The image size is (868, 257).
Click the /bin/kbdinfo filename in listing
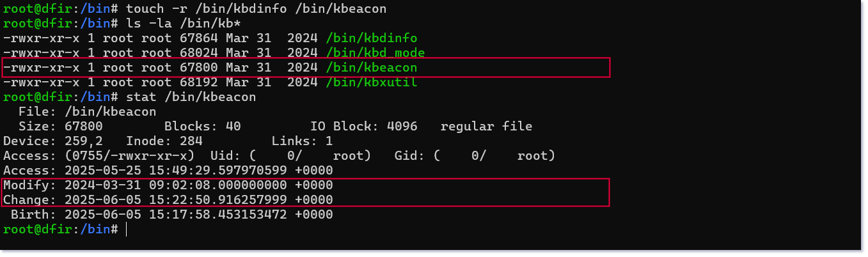point(372,38)
